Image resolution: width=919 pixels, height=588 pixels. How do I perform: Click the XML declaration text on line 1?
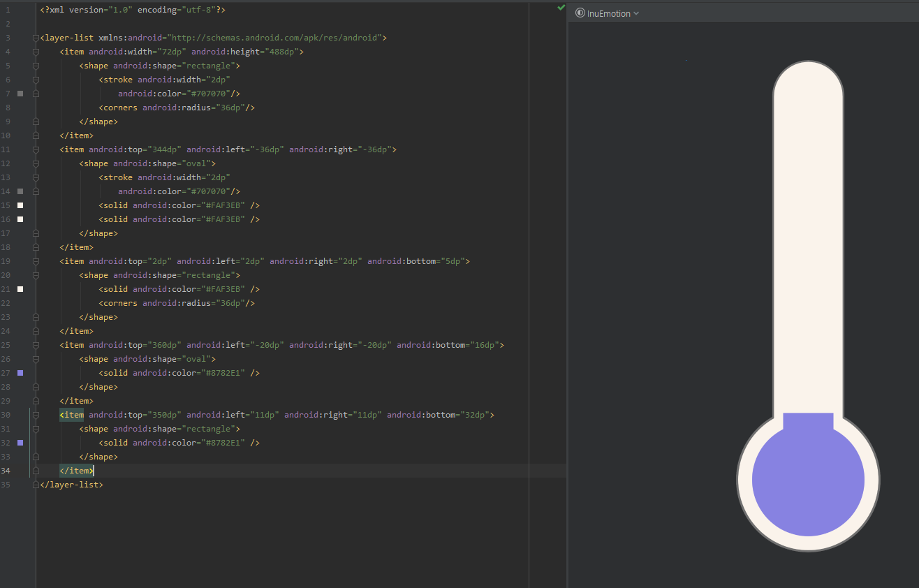coord(133,10)
